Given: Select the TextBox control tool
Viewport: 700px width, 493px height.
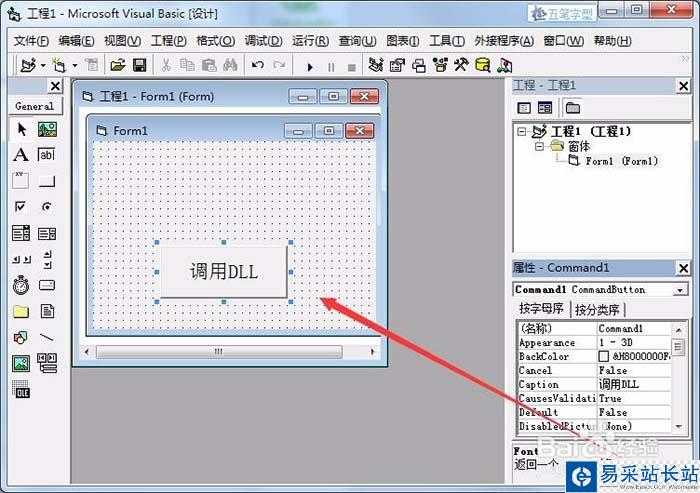Looking at the screenshot, I should pyautogui.click(x=47, y=155).
